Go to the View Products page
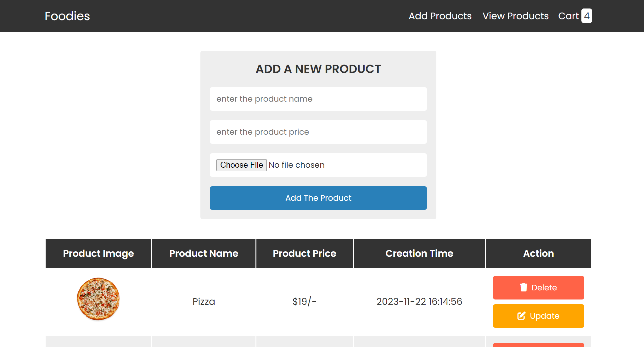 pyautogui.click(x=515, y=16)
